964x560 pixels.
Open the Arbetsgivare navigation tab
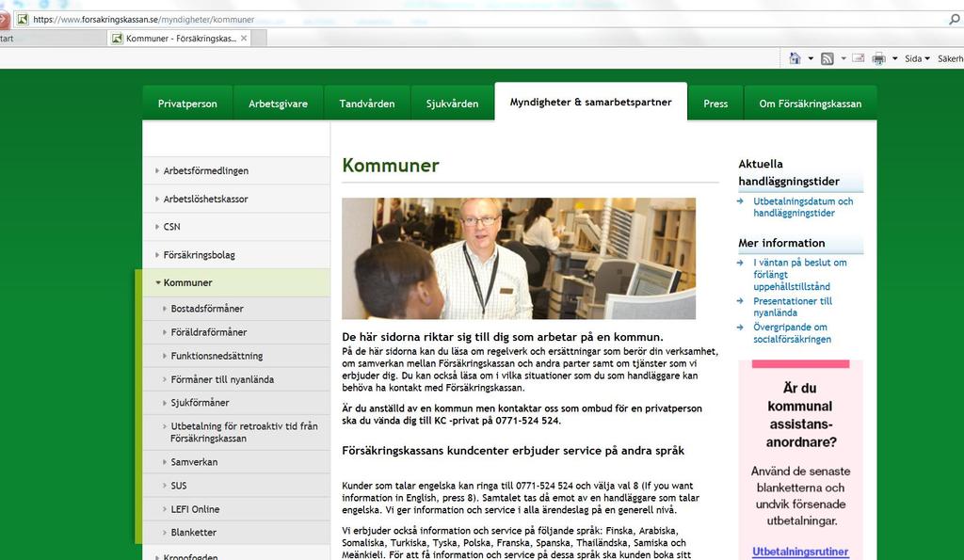(278, 104)
